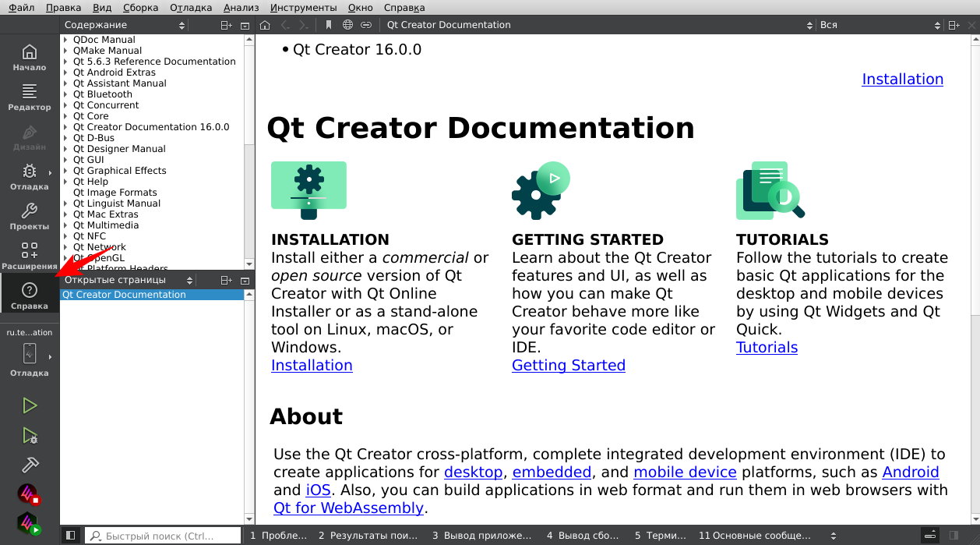Viewport: 980px width, 545px height.
Task: Click Installation illustration image
Action: coord(308,190)
